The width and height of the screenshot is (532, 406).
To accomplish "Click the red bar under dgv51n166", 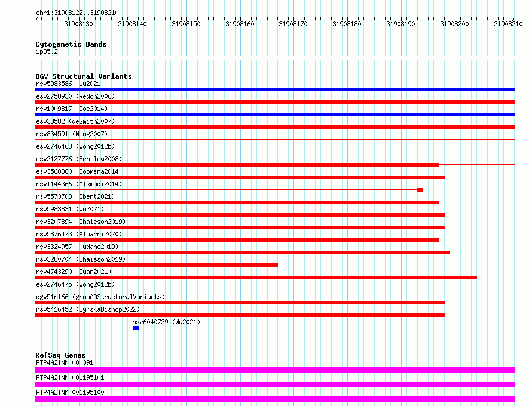I will [x=240, y=303].
